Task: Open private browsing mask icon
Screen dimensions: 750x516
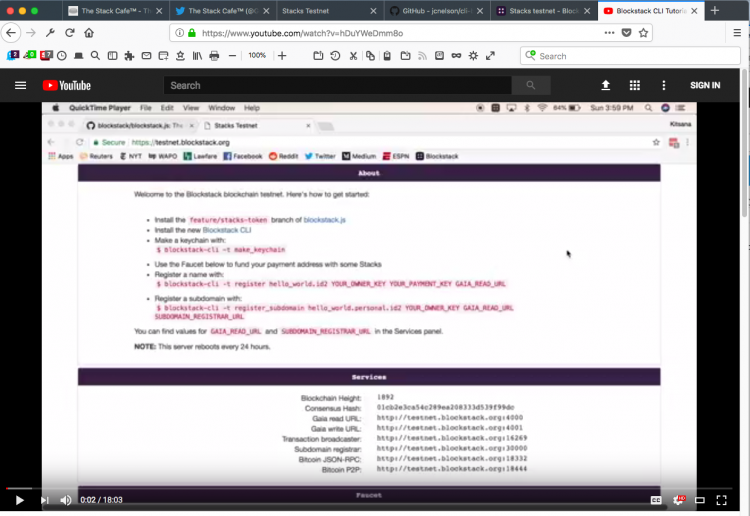Action: (456, 56)
